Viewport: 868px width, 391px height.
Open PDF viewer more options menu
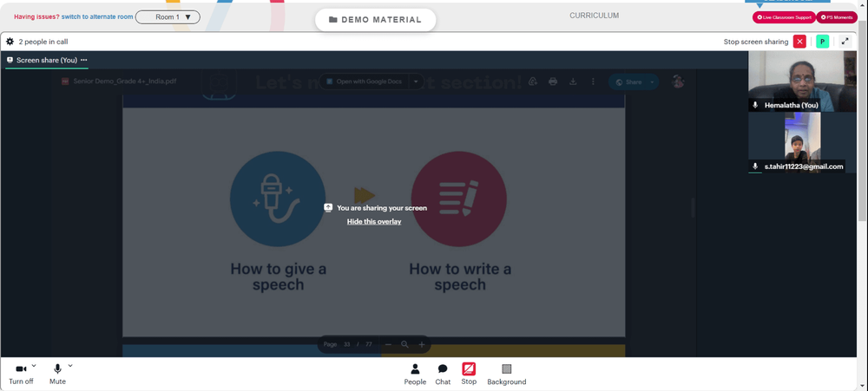[593, 81]
